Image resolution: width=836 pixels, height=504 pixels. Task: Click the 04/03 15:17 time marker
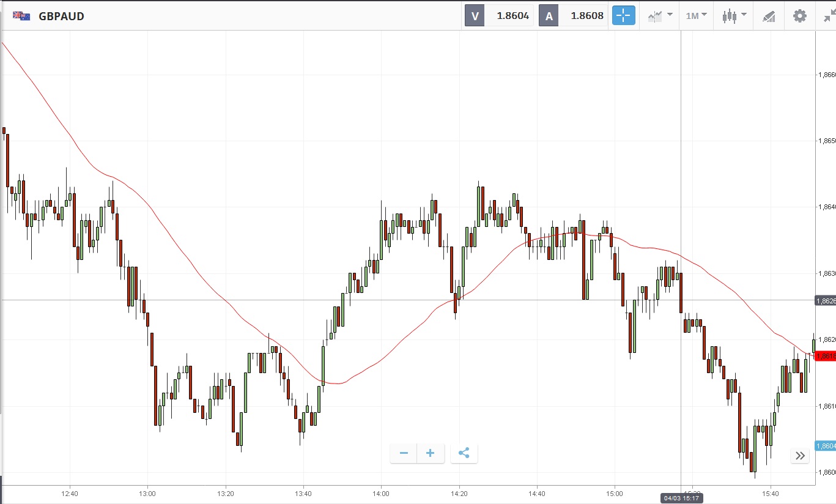681,498
